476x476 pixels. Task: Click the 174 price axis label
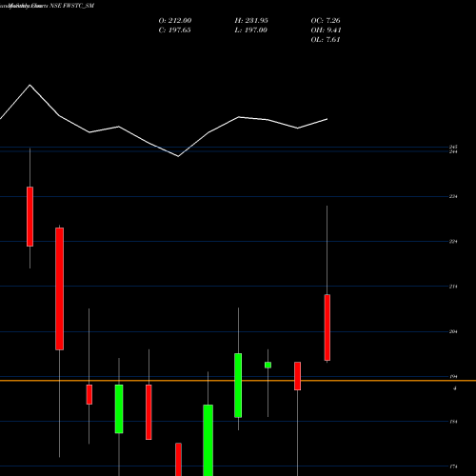tap(453, 466)
